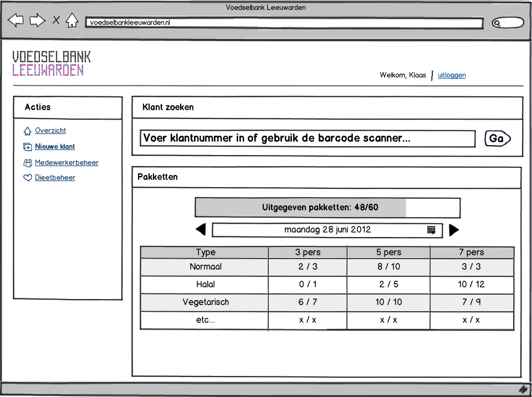The image size is (532, 397).
Task: Click the Ga button
Action: [x=498, y=138]
